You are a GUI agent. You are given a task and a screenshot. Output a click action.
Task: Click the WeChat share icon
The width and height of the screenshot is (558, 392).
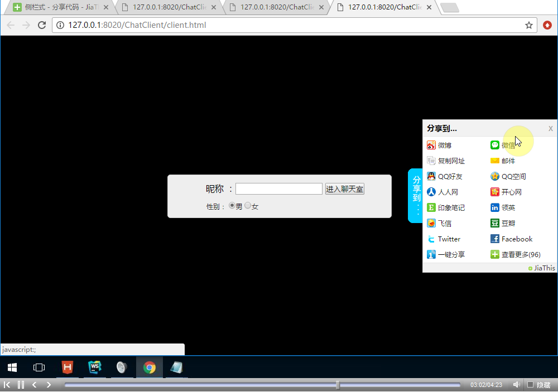click(495, 145)
